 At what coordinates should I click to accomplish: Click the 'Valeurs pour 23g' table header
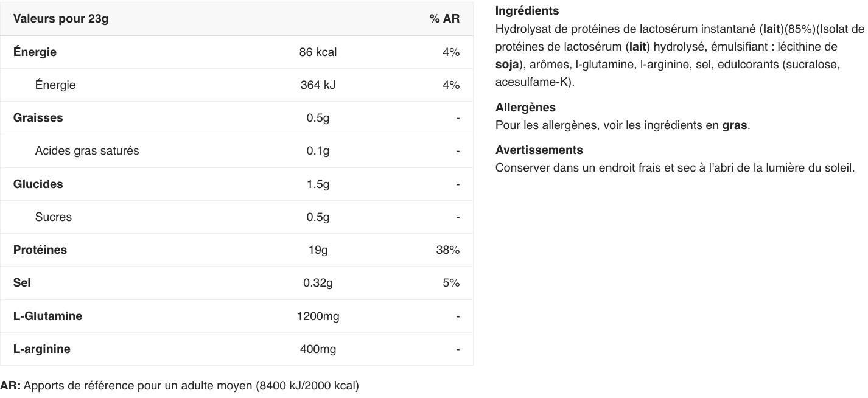61,19
